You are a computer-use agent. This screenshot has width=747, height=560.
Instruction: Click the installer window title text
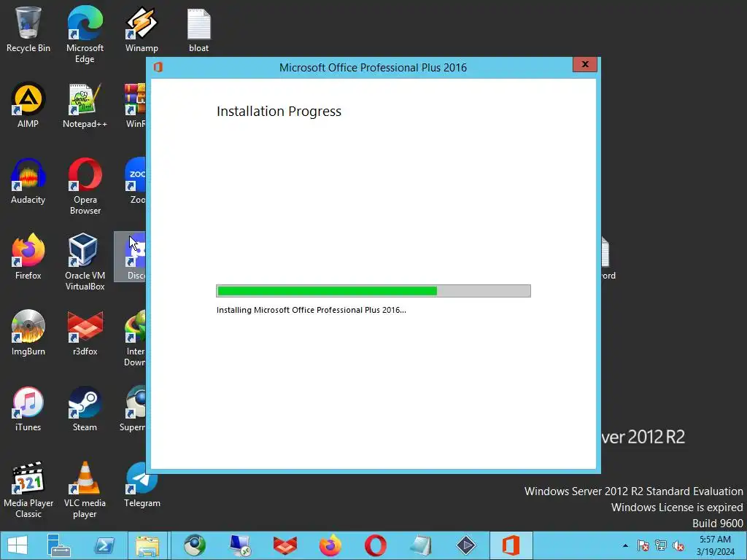[373, 68]
